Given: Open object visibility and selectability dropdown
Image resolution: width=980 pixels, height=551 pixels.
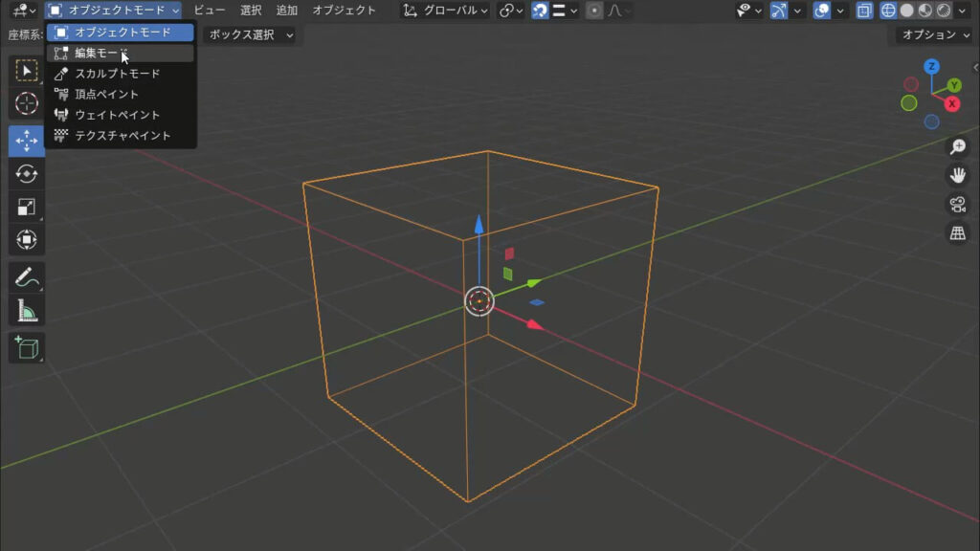Looking at the screenshot, I should click(748, 10).
